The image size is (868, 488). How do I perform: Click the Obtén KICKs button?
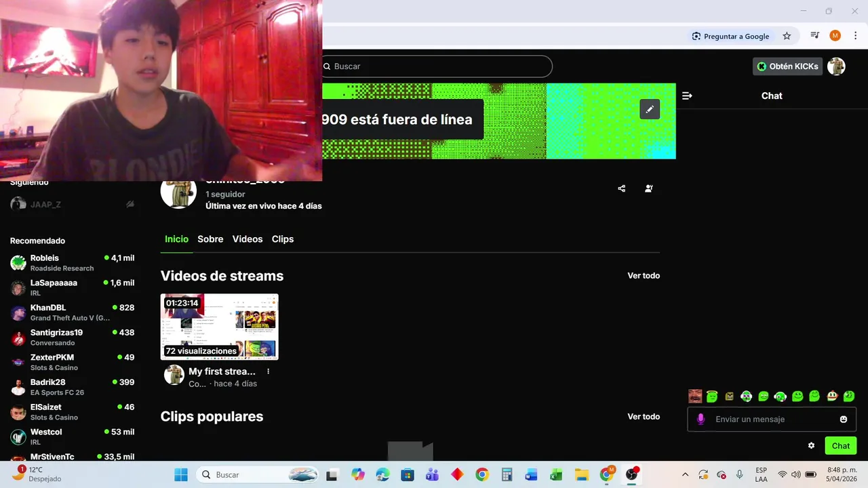pos(788,66)
